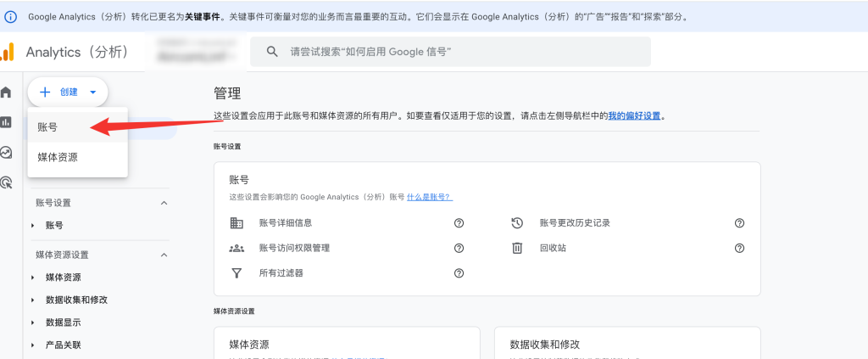868x359 pixels.
Task: Open help icon beside 回收站
Action: tap(739, 248)
